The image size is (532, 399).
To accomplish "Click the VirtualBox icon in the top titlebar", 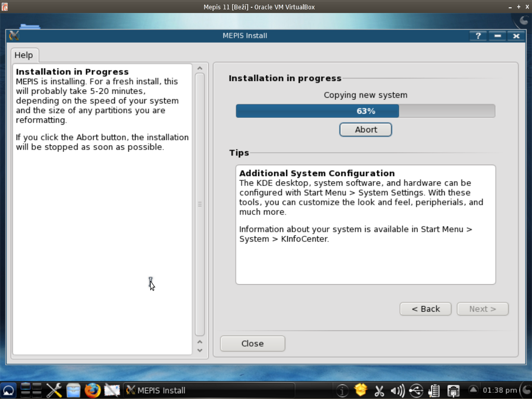I will click(4, 7).
